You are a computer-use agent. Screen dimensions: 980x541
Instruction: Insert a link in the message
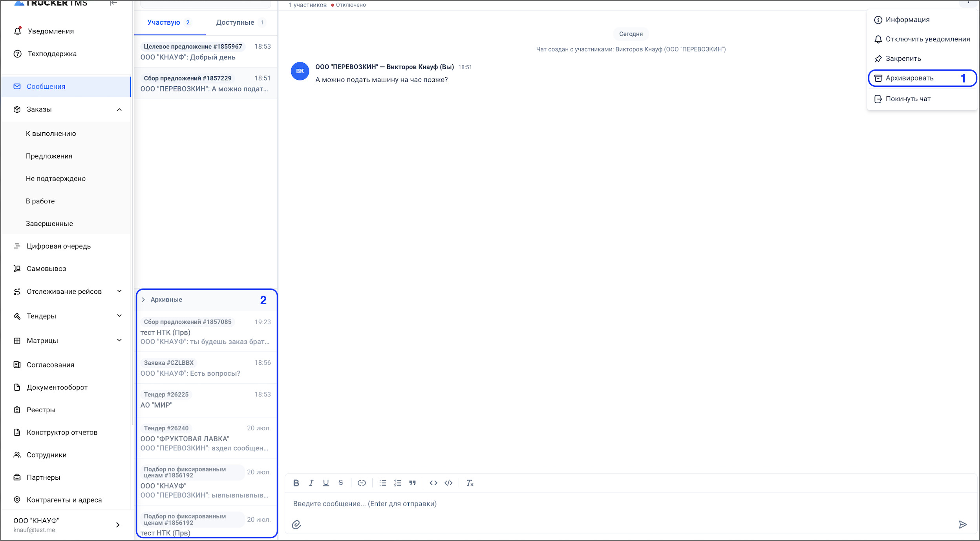[x=362, y=483]
